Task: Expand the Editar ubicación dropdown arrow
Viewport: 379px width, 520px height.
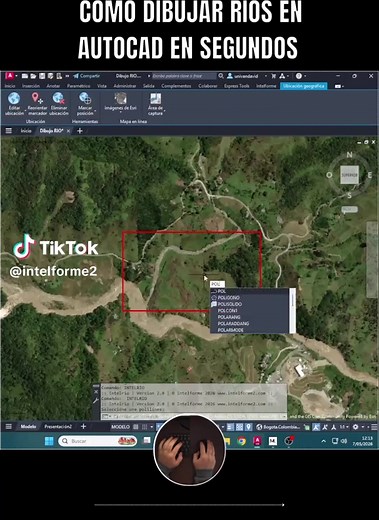Action: (x=26, y=110)
